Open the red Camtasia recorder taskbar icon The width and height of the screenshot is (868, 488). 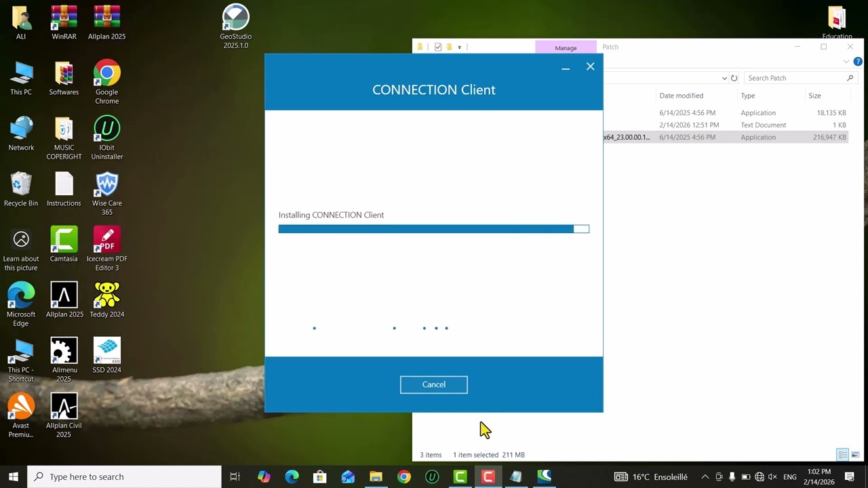click(x=488, y=476)
